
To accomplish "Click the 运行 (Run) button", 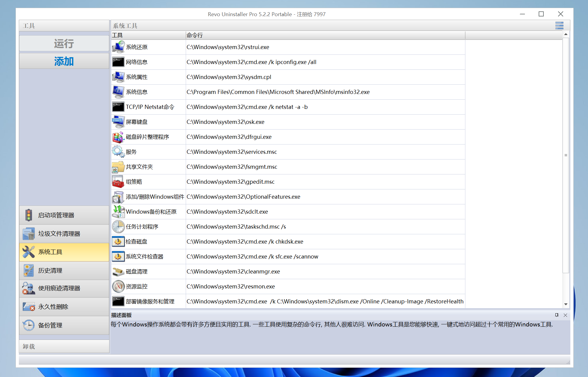I will coord(64,43).
